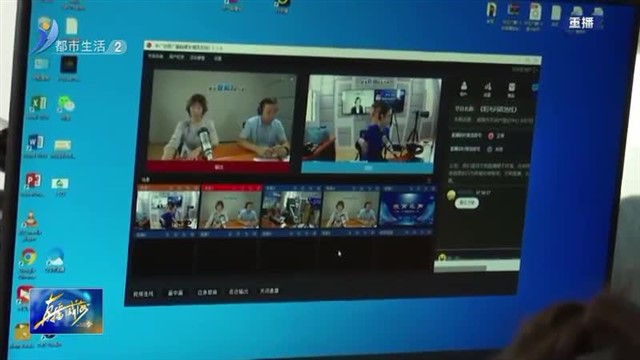Open the orange cone desktop icon
640x360 pixels.
click(x=31, y=220)
